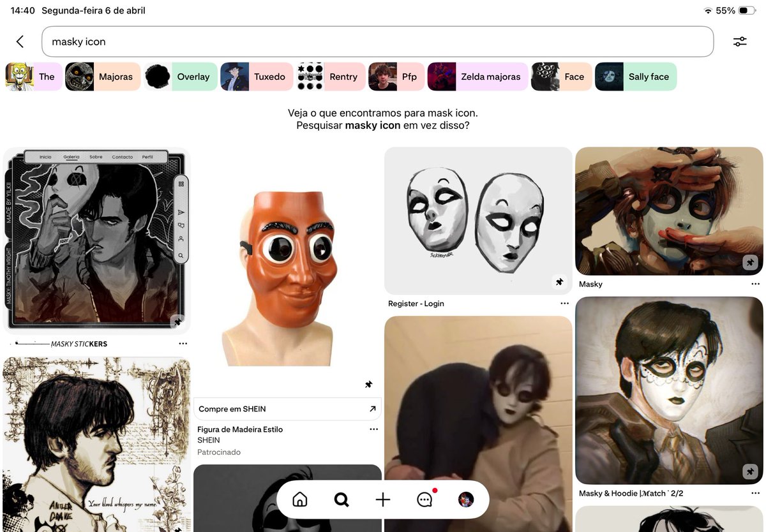This screenshot has width=766, height=532.
Task: Open the Masky pin title
Action: point(590,284)
